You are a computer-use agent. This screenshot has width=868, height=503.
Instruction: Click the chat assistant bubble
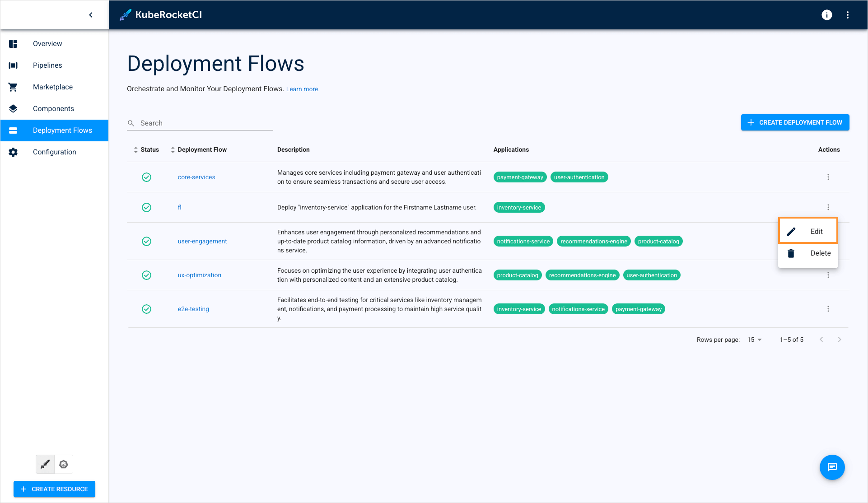click(x=832, y=467)
